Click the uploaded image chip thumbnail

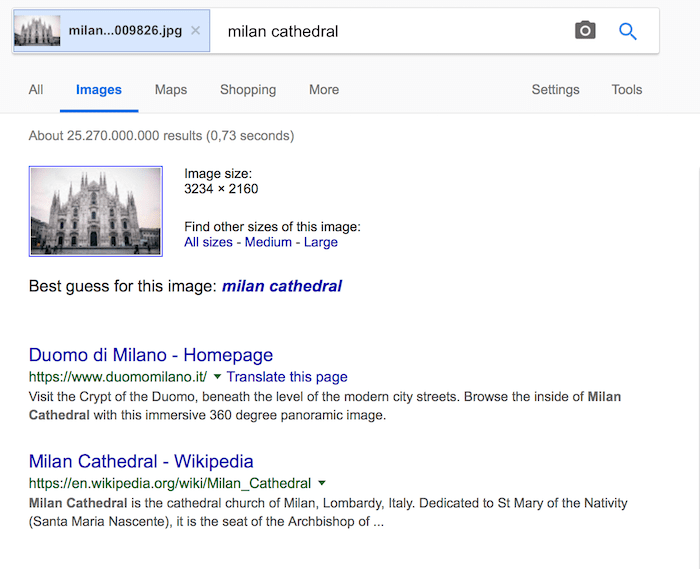click(x=39, y=31)
